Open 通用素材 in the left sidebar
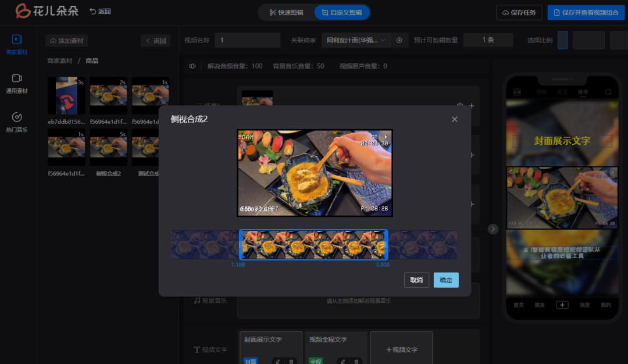 (x=17, y=84)
